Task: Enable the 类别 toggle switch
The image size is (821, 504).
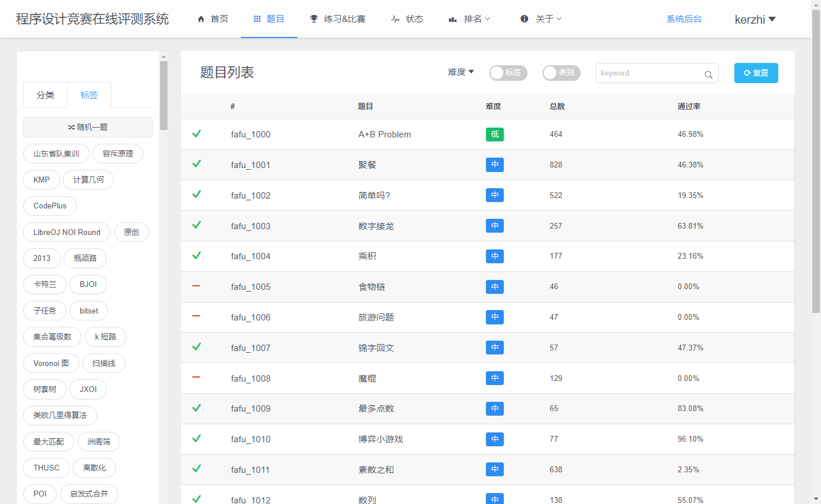Action: pyautogui.click(x=561, y=73)
